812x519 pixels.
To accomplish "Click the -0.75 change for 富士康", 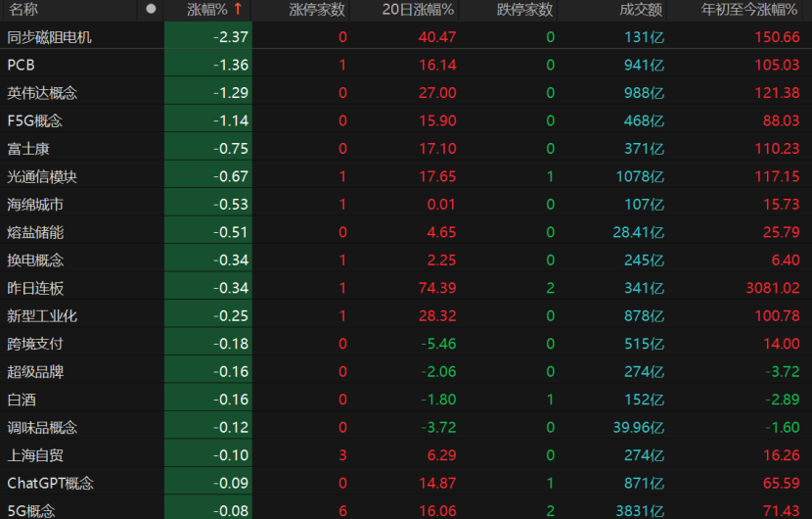I will click(231, 148).
